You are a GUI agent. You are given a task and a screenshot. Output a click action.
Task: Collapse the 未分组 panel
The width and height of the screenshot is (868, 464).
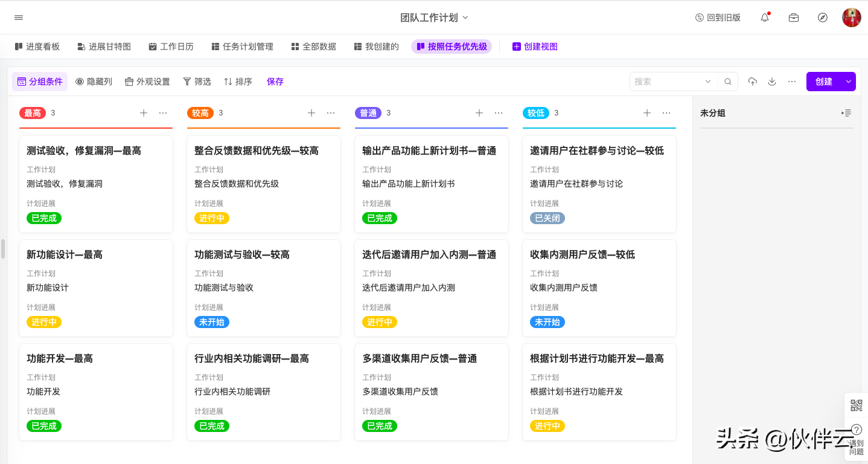(x=846, y=113)
